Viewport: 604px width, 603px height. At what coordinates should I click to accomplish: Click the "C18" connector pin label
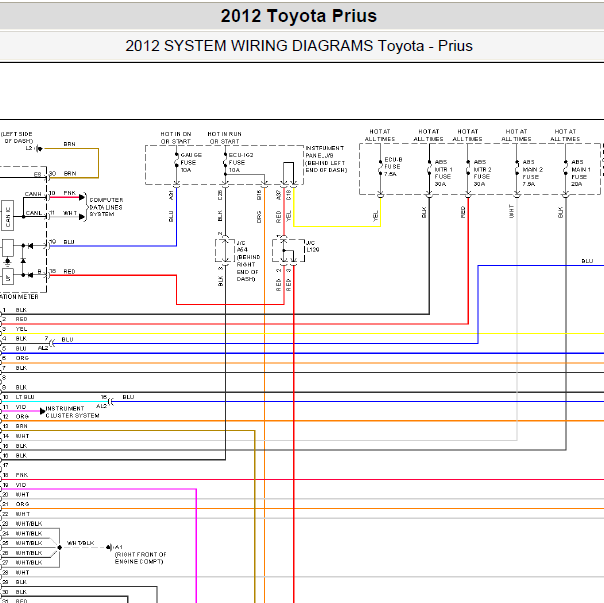point(289,195)
